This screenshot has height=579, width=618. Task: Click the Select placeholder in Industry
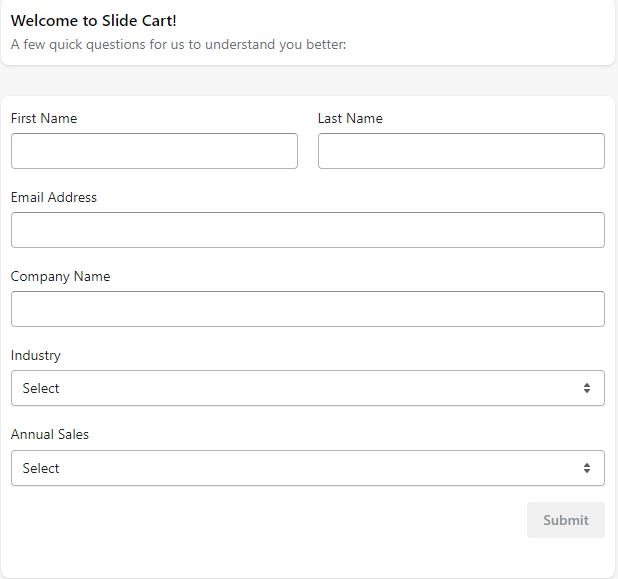tap(41, 388)
